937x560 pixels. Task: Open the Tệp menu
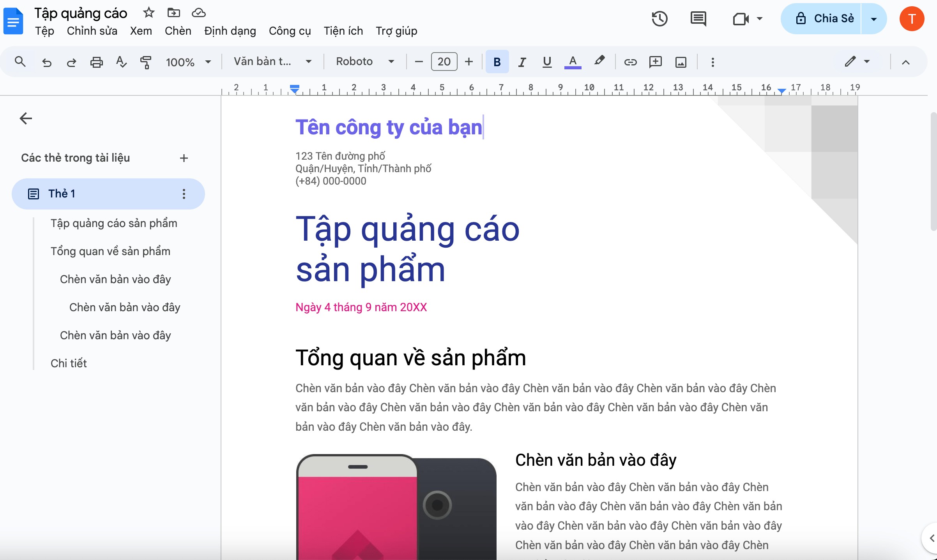(x=44, y=31)
